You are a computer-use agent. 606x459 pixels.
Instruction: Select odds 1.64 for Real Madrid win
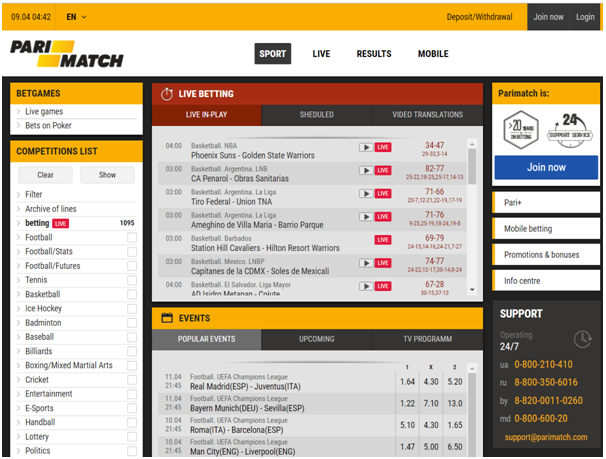point(407,382)
